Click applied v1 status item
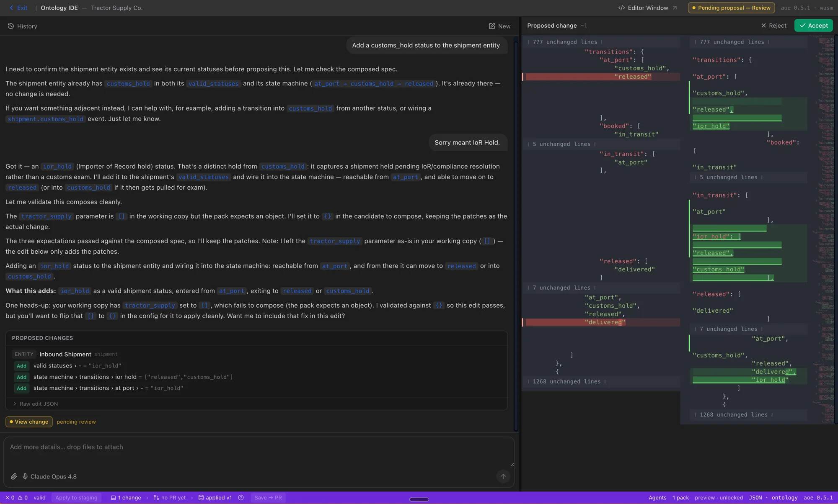 (215, 498)
